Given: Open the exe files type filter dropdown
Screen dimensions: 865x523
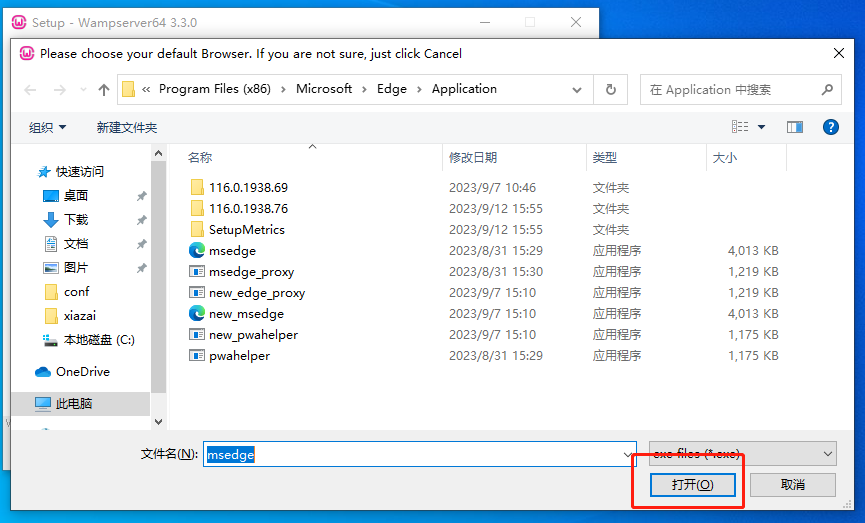Looking at the screenshot, I should point(743,454).
